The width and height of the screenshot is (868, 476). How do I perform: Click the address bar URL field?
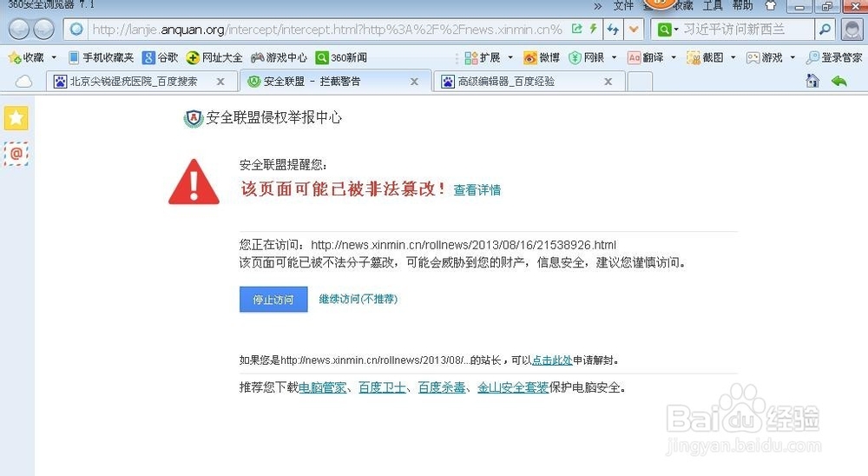[326, 30]
